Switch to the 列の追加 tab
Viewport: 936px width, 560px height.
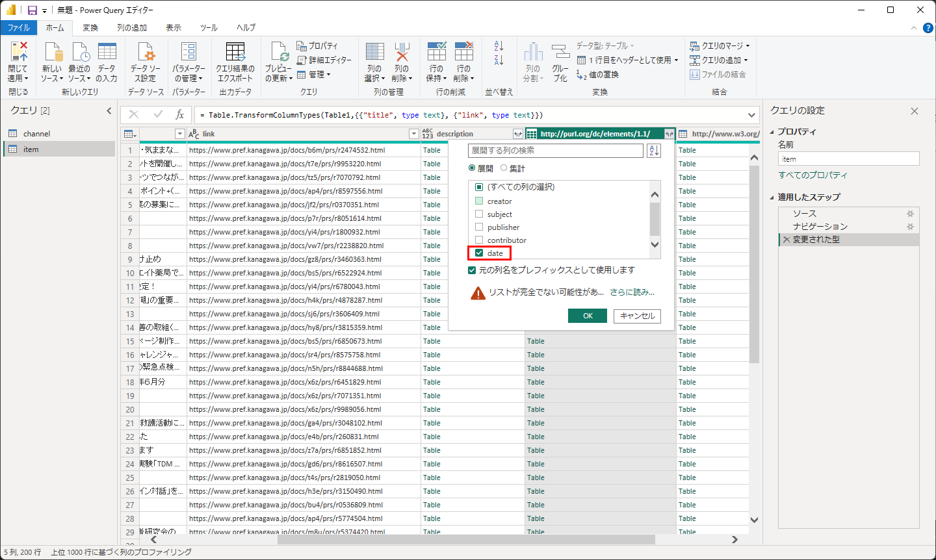(132, 27)
